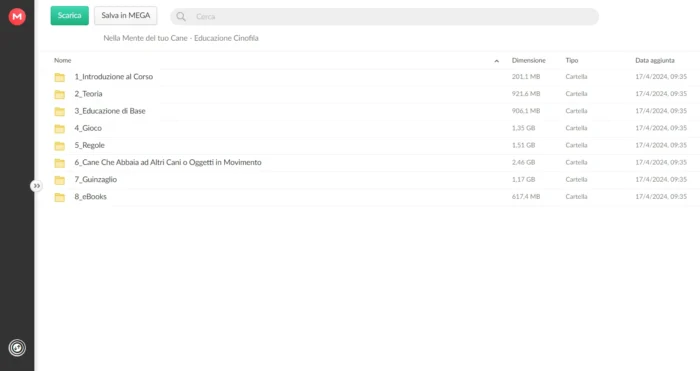Select the 5_Regole folder row
This screenshot has height=371, width=700.
click(x=371, y=145)
